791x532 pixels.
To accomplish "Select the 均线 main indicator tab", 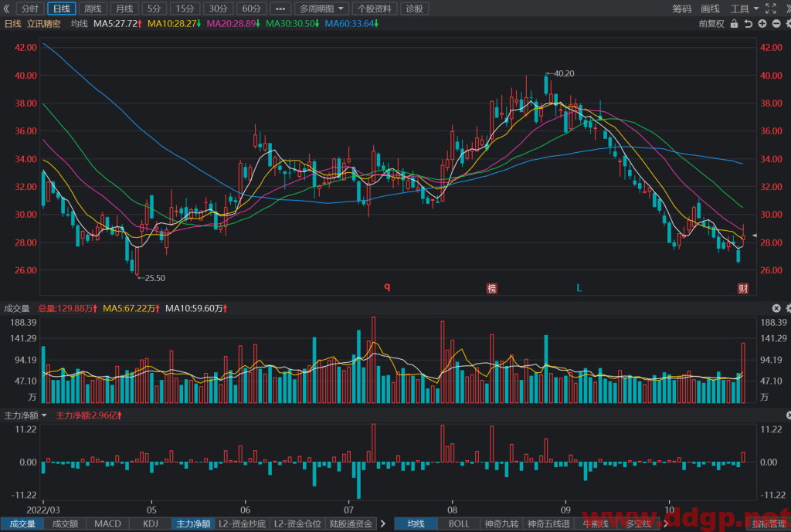I will pos(416,524).
